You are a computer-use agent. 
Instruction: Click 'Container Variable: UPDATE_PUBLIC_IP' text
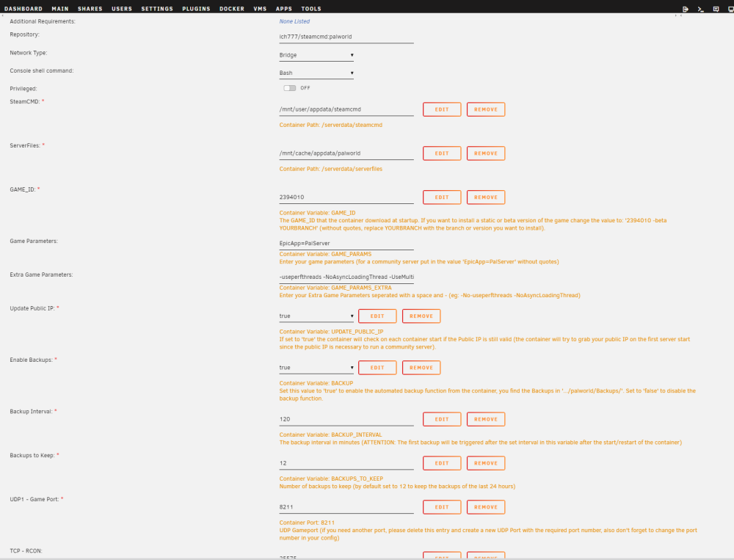tap(332, 332)
